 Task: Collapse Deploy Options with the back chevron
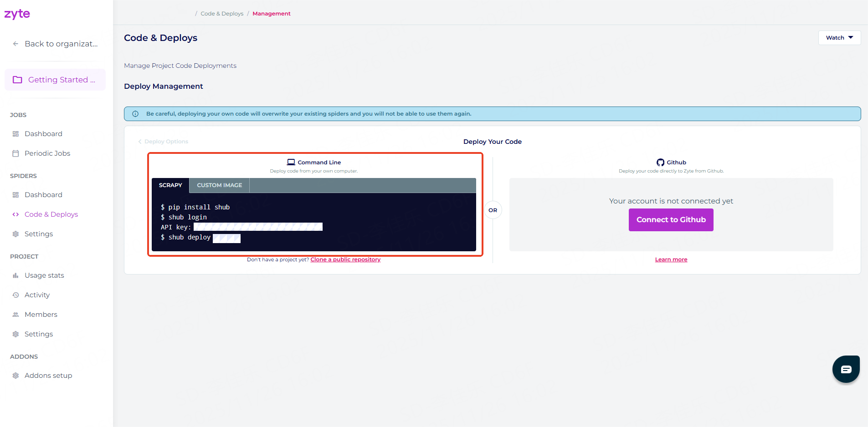pos(140,142)
